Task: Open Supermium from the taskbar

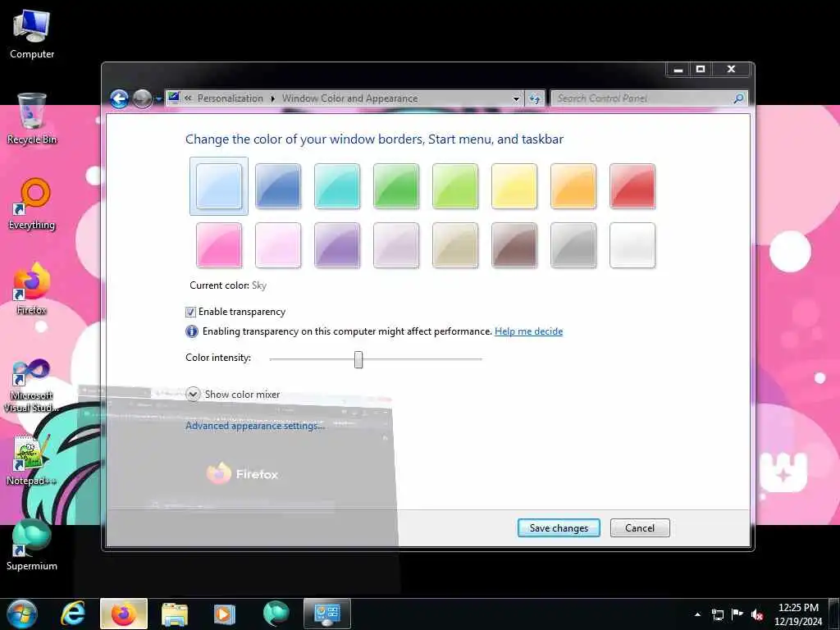Action: pos(276,614)
